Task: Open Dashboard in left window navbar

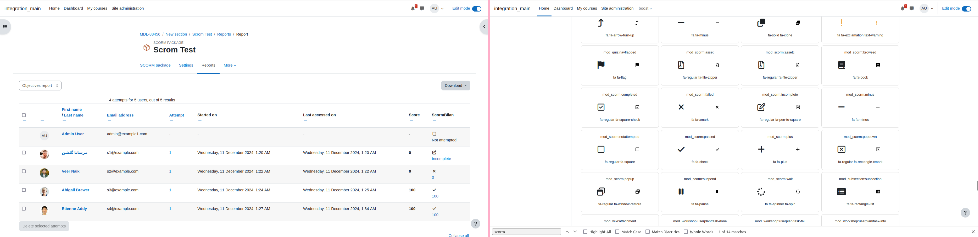Action: [x=74, y=8]
